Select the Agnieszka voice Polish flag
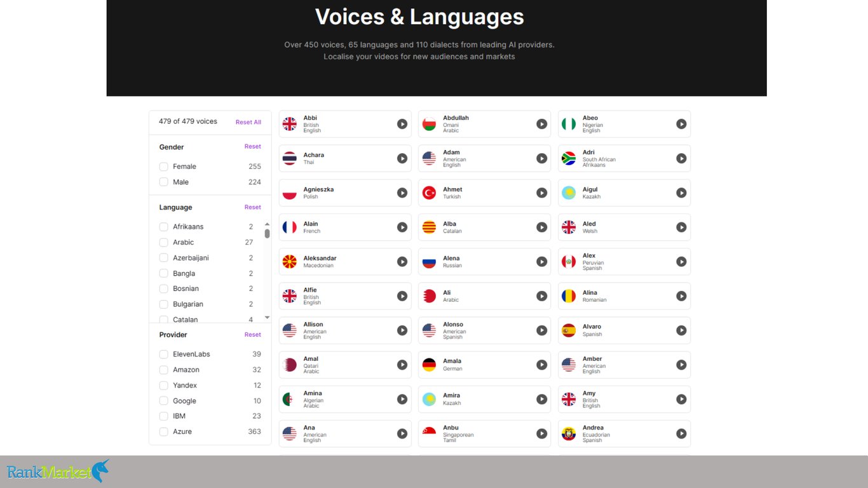The image size is (868, 488). [290, 193]
